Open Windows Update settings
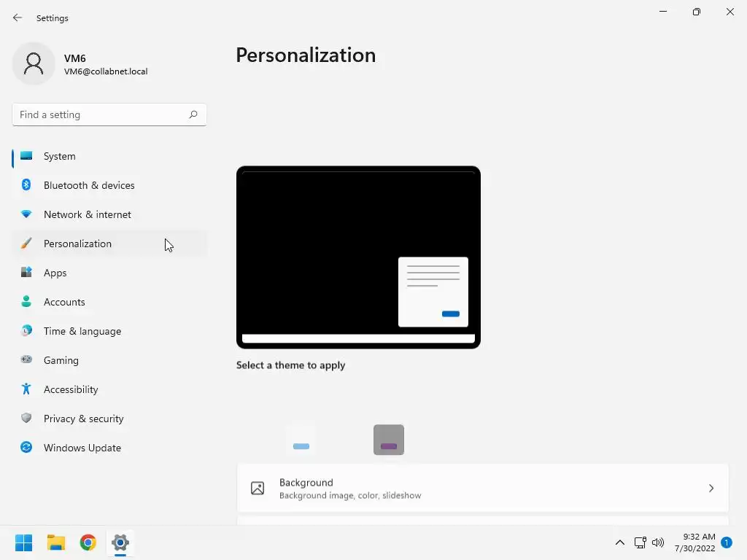Image resolution: width=747 pixels, height=560 pixels. pyautogui.click(x=109, y=448)
